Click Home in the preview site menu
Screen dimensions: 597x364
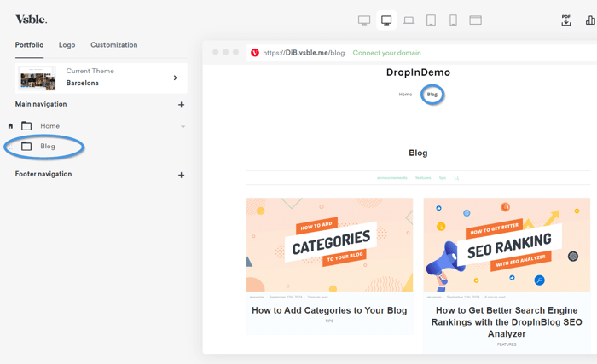[x=405, y=95]
